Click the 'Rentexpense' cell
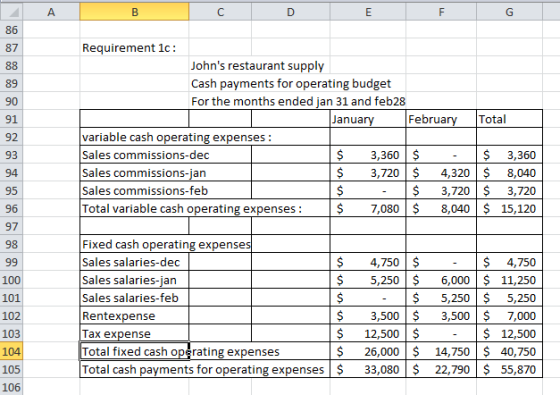The image size is (560, 395). 134,316
